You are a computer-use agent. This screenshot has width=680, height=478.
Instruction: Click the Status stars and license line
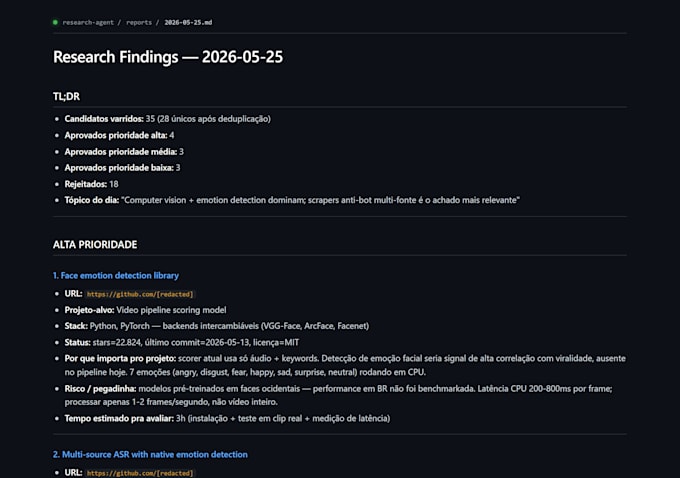click(182, 343)
